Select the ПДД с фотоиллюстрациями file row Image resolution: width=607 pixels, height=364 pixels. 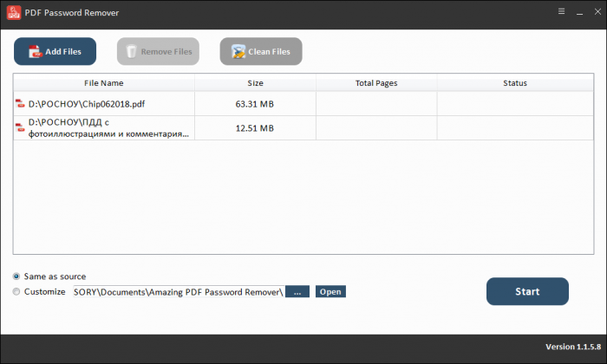click(303, 127)
